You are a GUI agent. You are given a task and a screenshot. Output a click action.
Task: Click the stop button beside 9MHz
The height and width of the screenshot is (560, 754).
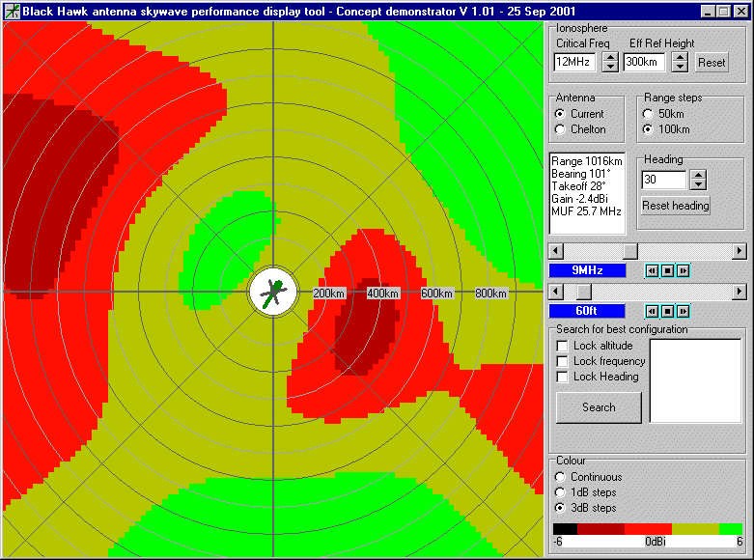[667, 271]
